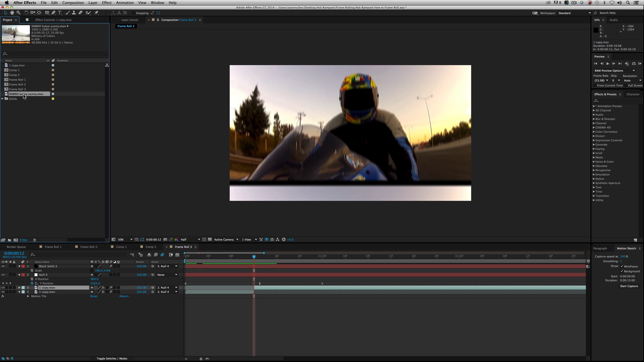Select the Rotation tool
The image size is (644, 362).
coord(26,13)
